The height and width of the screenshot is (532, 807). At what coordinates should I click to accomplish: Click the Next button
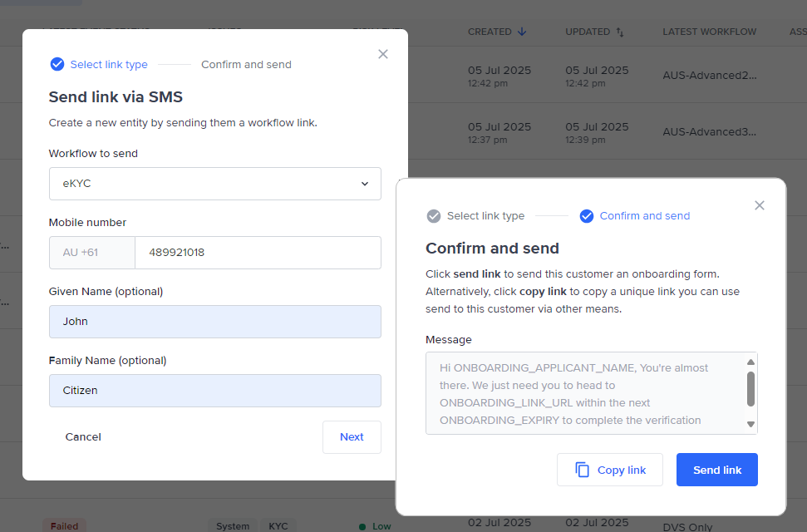(x=352, y=437)
